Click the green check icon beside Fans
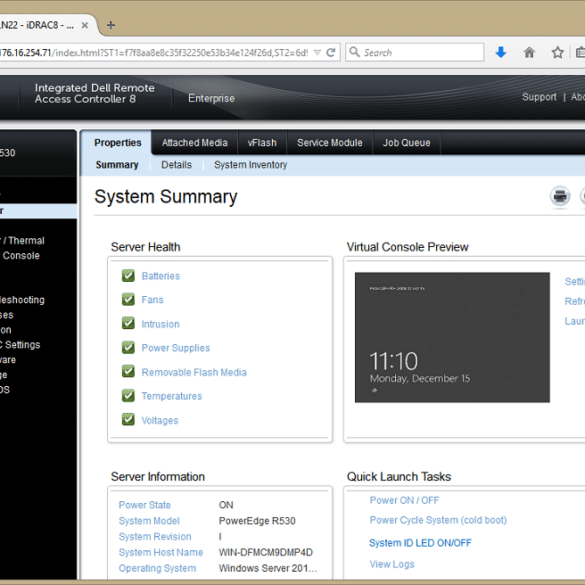The height and width of the screenshot is (585, 585). pyautogui.click(x=128, y=299)
